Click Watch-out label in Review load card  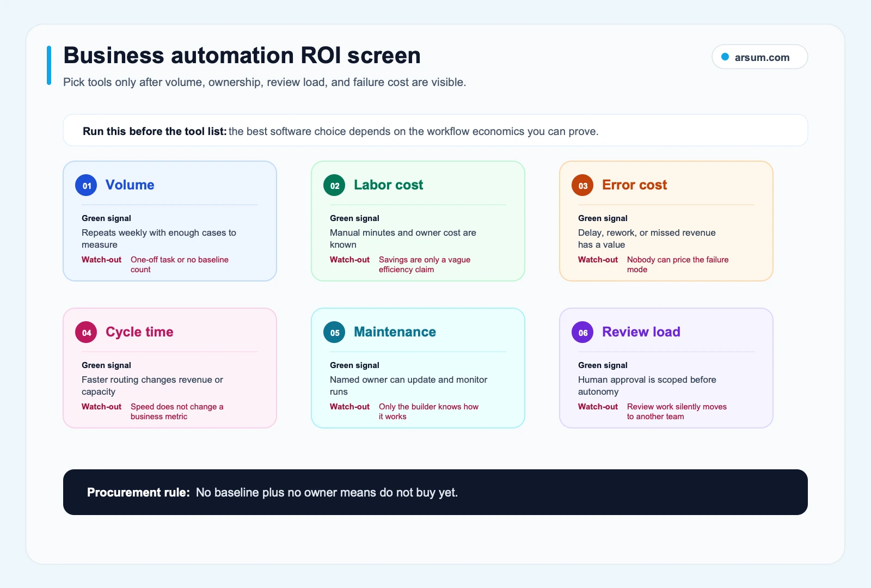(x=598, y=407)
